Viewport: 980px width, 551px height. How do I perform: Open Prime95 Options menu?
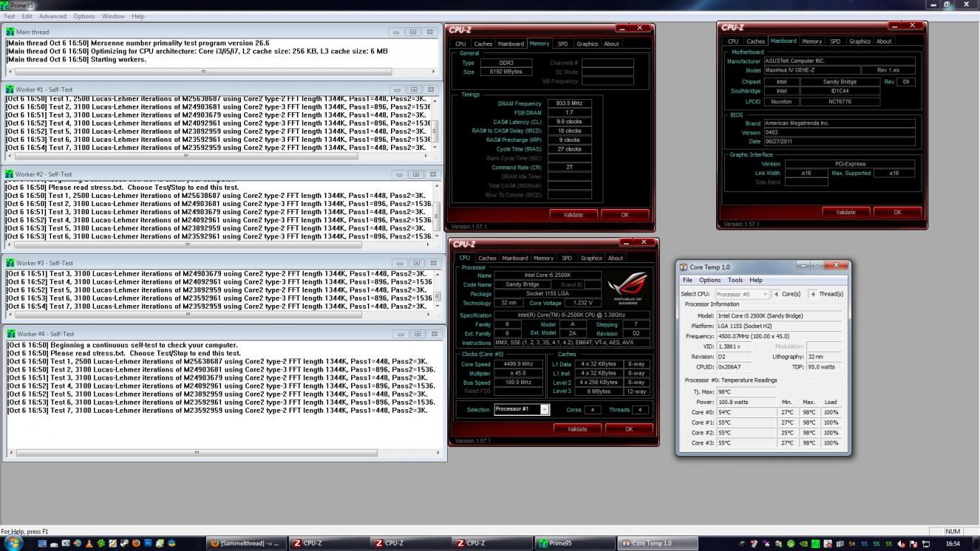84,16
